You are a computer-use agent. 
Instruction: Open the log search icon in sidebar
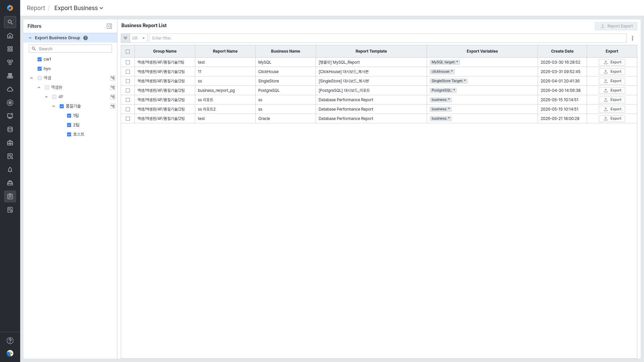coord(10,156)
